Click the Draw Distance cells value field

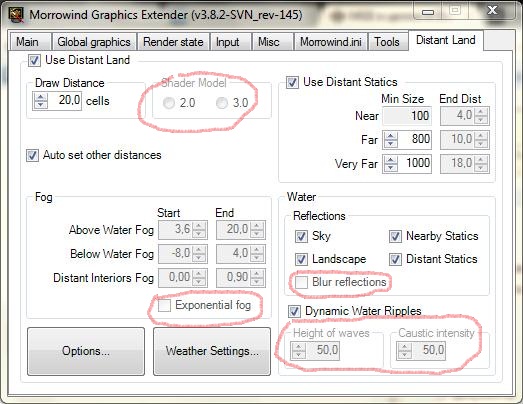coord(65,100)
